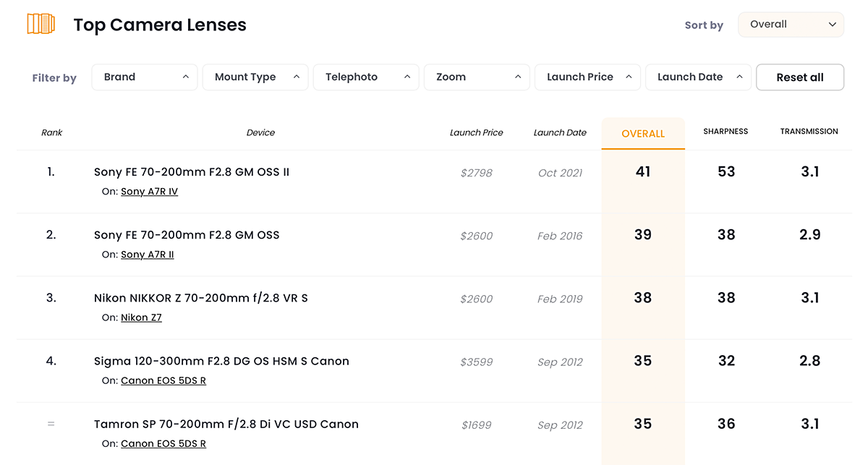Open the Sony A7R IV link

click(149, 192)
